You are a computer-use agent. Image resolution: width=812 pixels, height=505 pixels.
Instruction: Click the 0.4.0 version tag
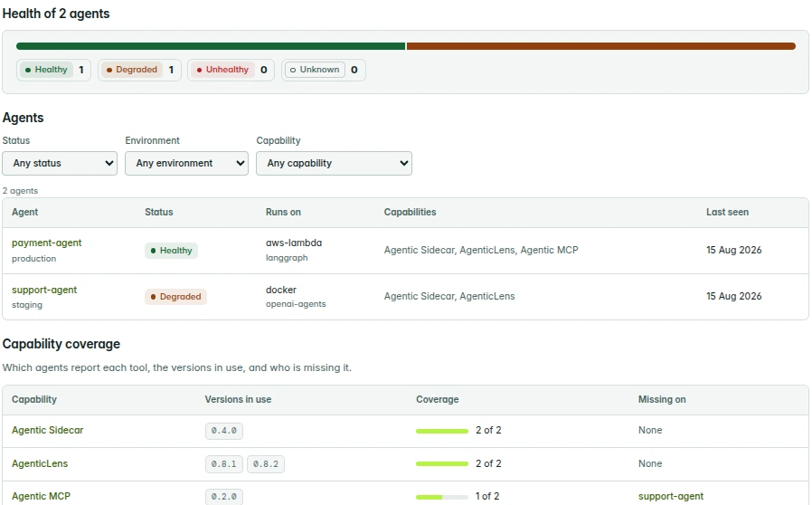223,431
